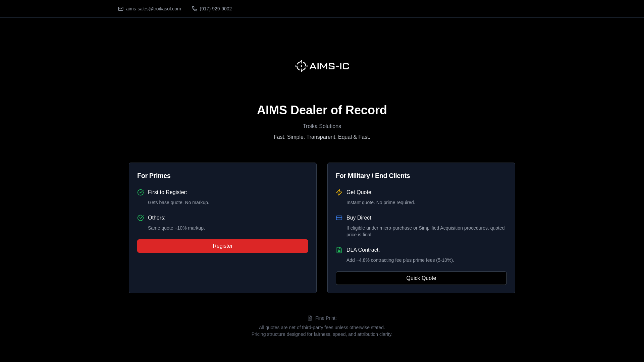This screenshot has height=362, width=644.
Task: Click the blue credit card icon beside Buy Direct
Action: pos(339,218)
